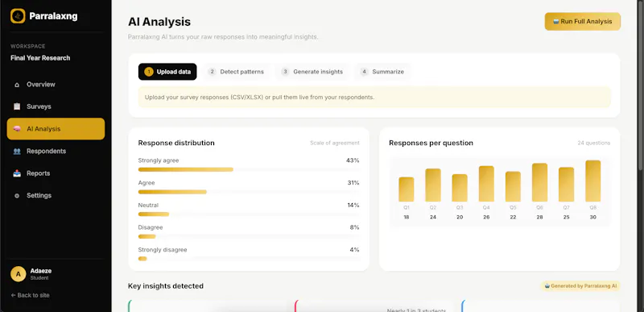Click the Strongly disagree progress bar

click(249, 259)
